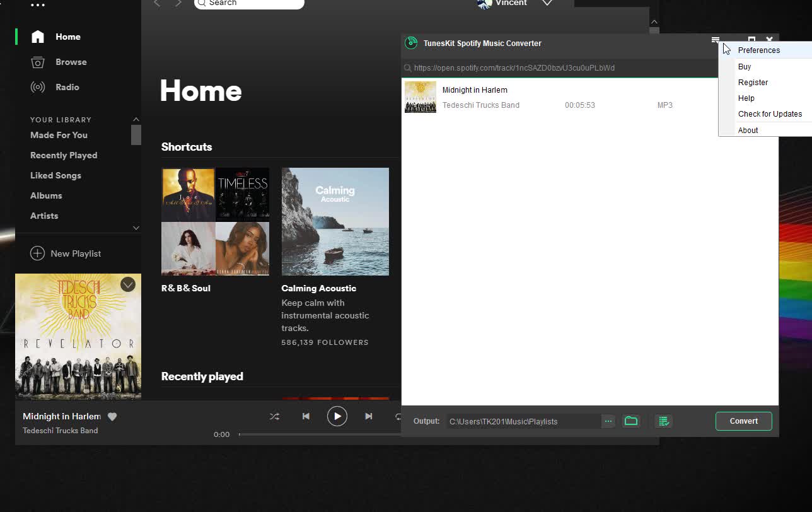This screenshot has height=512, width=812.
Task: Open Midnight in Harlem title in player bar
Action: pyautogui.click(x=62, y=416)
